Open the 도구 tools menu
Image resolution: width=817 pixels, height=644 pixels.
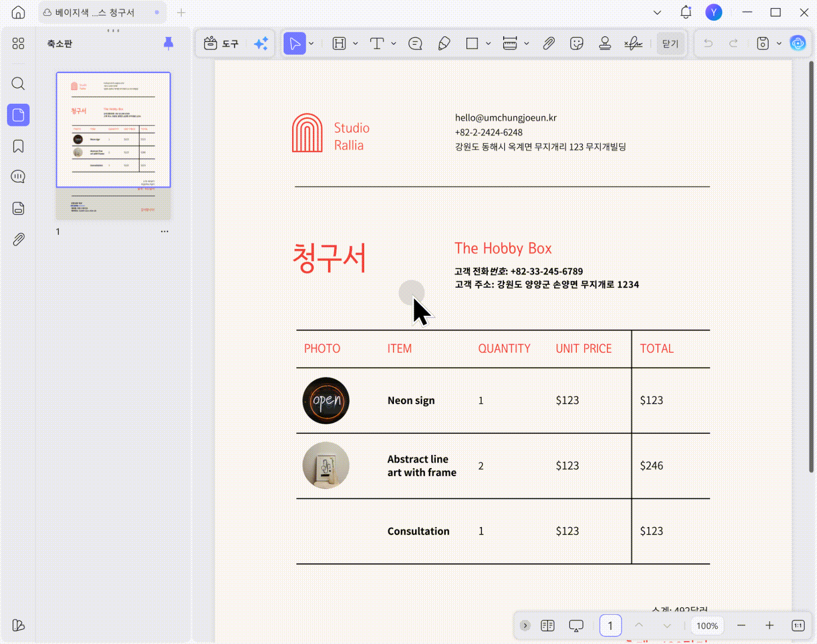221,43
